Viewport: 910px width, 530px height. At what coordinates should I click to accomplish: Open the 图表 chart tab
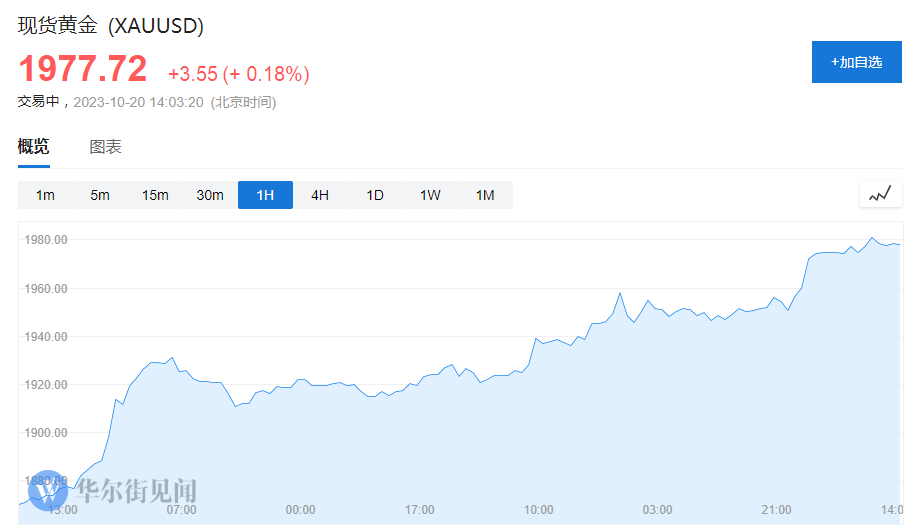pos(105,147)
